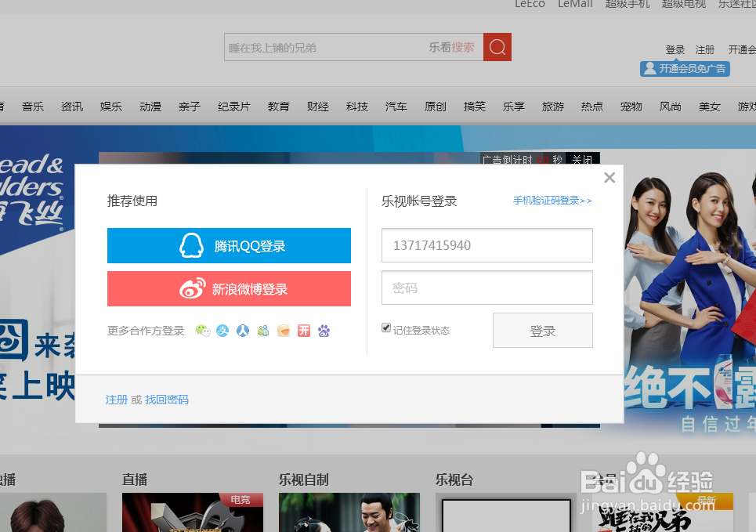The image size is (756, 532).
Task: Click 注册 link at dialog bottom
Action: [117, 400]
